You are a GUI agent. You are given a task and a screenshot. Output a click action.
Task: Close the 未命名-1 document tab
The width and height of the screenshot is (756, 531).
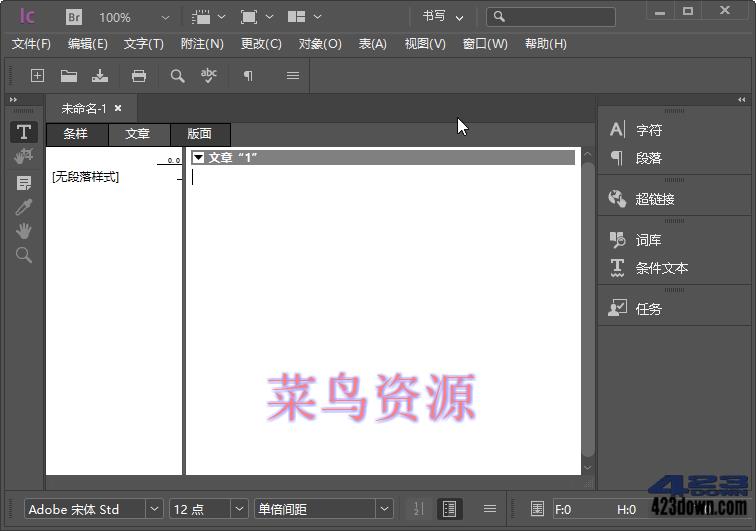click(x=118, y=109)
